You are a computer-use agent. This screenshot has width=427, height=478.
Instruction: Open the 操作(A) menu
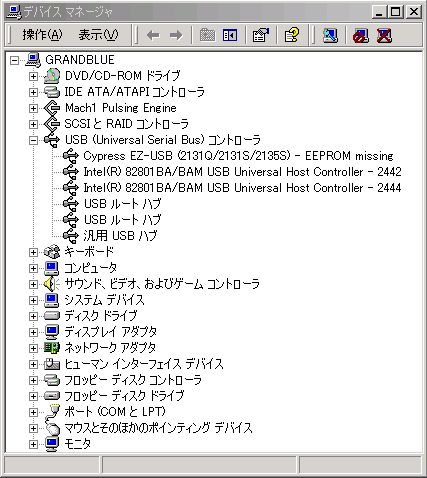click(42, 34)
